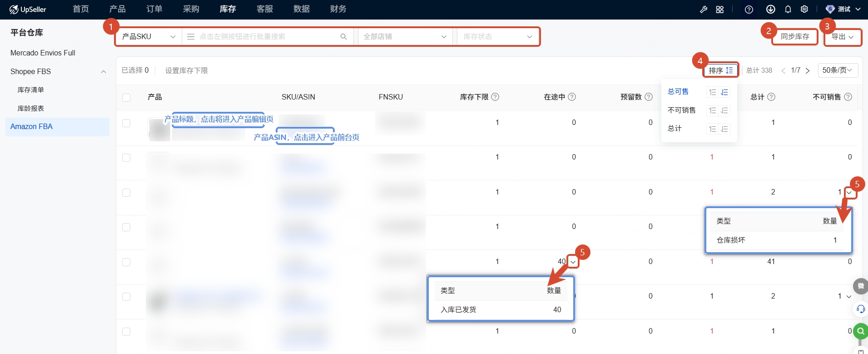Open the 库存状态 dropdown

tap(498, 36)
